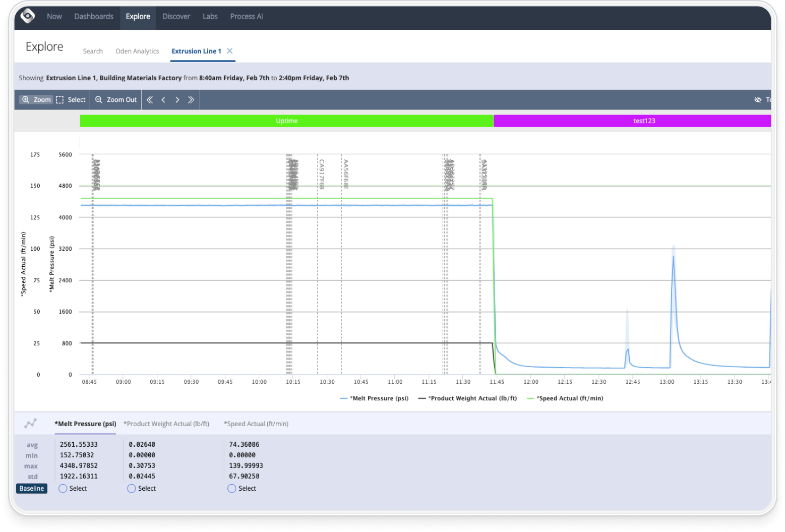Toggle the crossed-eye visibility icon
This screenshot has height=532, width=785.
point(757,100)
